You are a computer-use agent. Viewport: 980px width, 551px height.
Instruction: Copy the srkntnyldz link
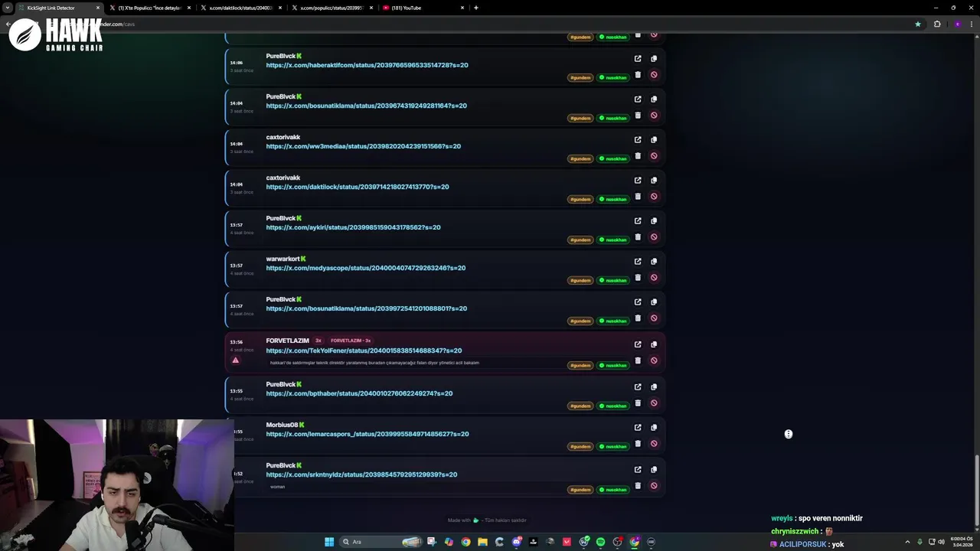point(654,470)
